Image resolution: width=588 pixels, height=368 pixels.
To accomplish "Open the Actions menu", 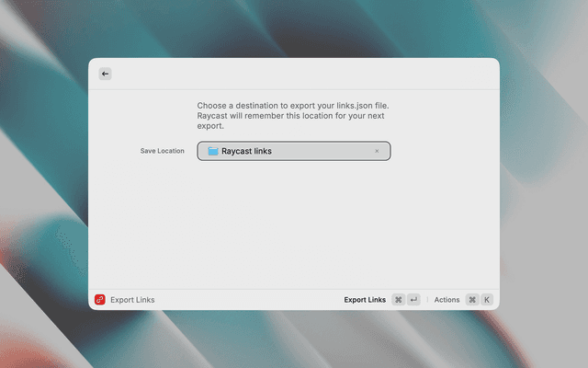I will tap(447, 300).
